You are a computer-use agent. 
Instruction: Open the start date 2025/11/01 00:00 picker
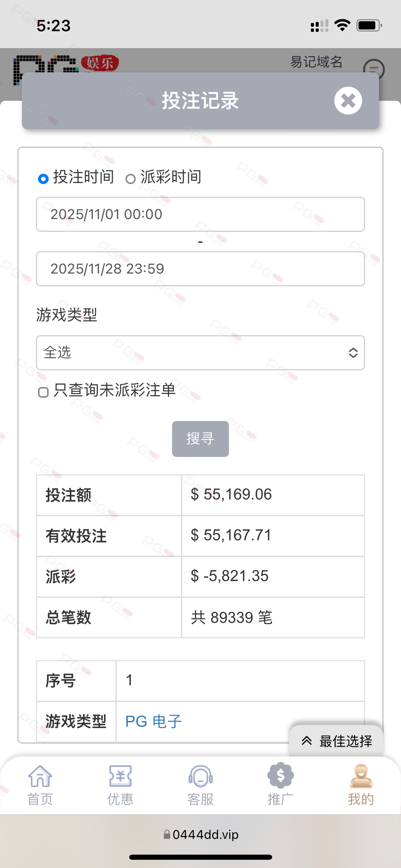(200, 214)
